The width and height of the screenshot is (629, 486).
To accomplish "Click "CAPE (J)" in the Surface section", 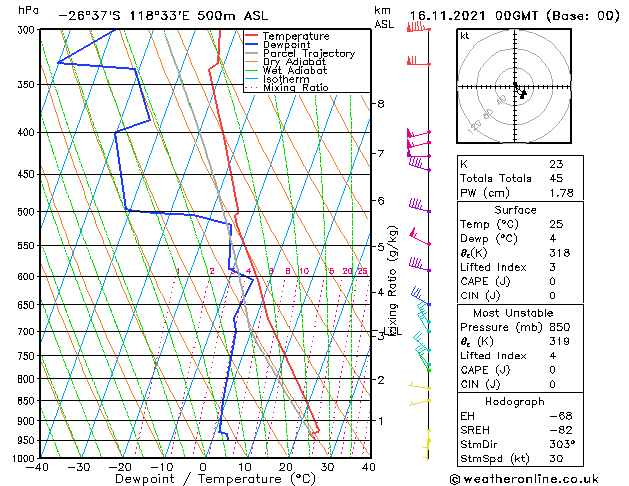I will pyautogui.click(x=485, y=281).
